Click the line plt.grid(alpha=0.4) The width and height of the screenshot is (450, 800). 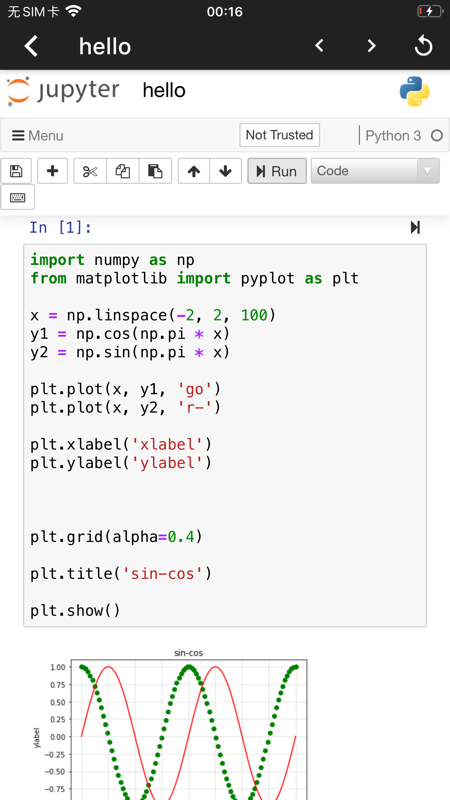point(116,537)
